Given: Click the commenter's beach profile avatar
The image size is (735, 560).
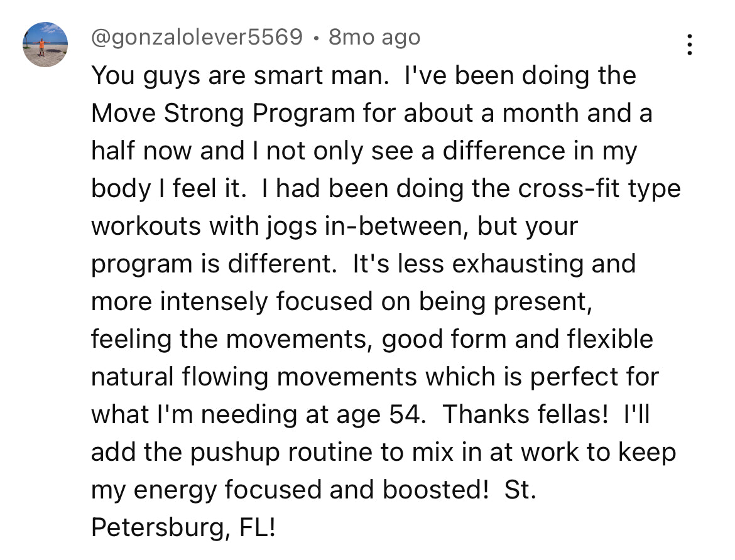Looking at the screenshot, I should click(x=45, y=45).
